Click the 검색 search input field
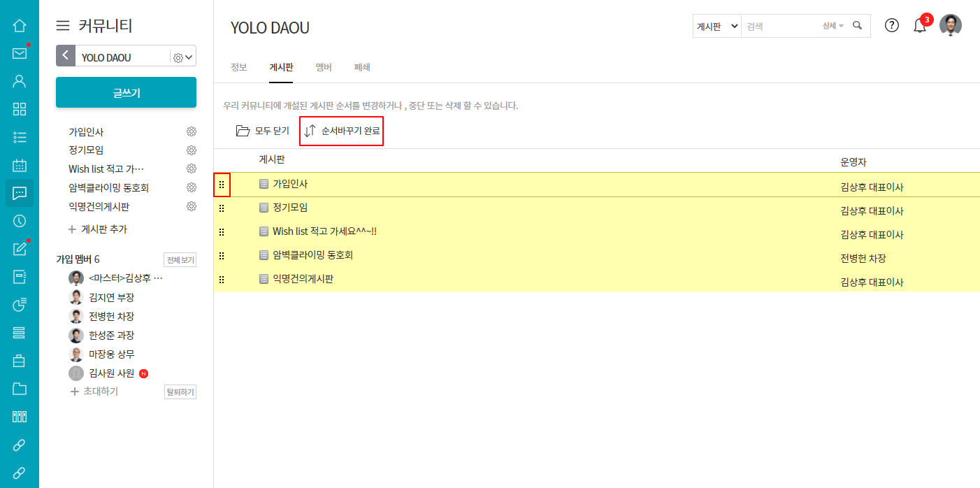This screenshot has height=488, width=980. coord(779,26)
